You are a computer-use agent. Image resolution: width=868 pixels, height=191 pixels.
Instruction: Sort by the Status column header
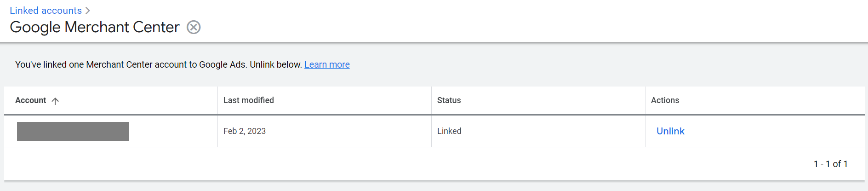click(449, 100)
